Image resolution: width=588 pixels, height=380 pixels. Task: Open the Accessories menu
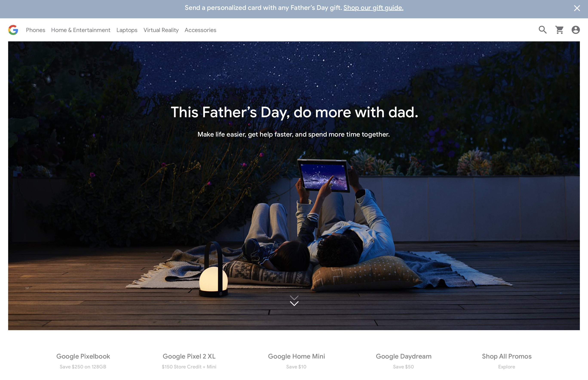(200, 30)
